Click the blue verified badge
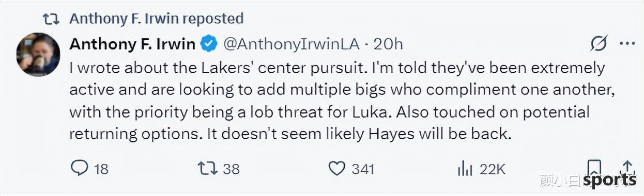This screenshot has width=644, height=196. [x=208, y=44]
